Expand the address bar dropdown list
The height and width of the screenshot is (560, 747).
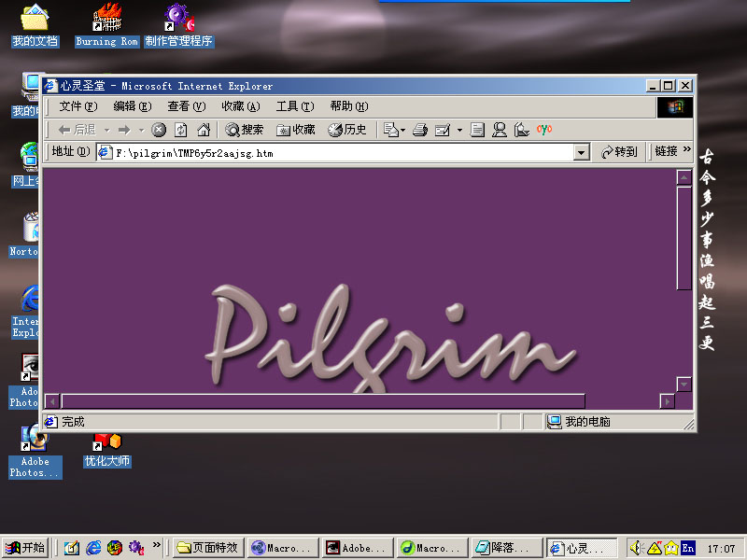(582, 152)
